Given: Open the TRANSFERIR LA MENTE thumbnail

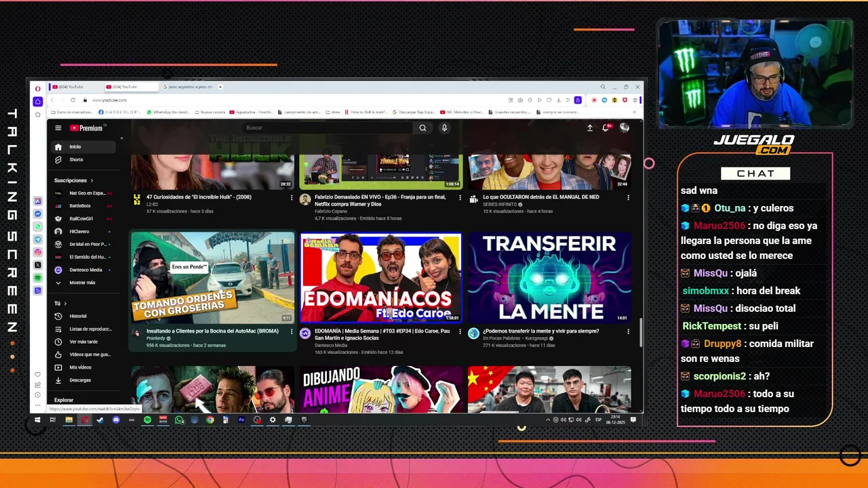Looking at the screenshot, I should click(549, 278).
